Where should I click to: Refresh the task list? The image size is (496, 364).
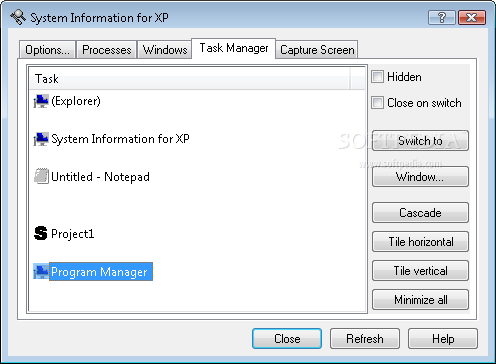(365, 339)
